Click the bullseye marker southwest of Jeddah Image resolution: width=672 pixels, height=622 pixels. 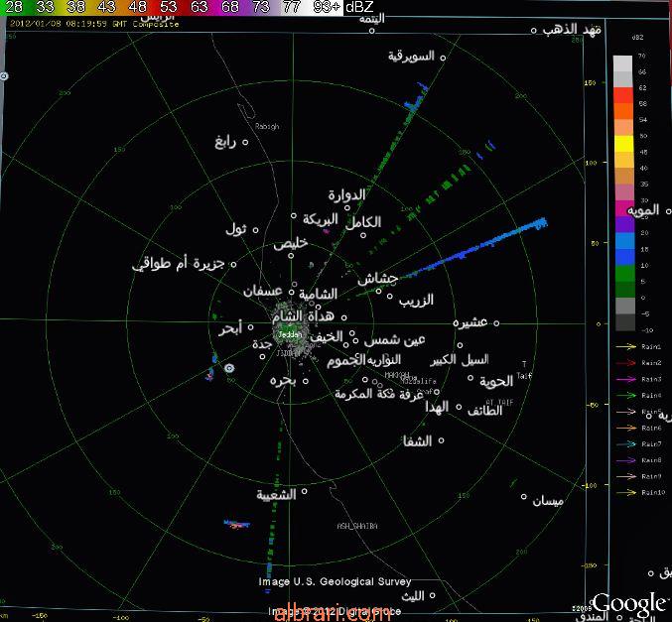pyautogui.click(x=229, y=368)
